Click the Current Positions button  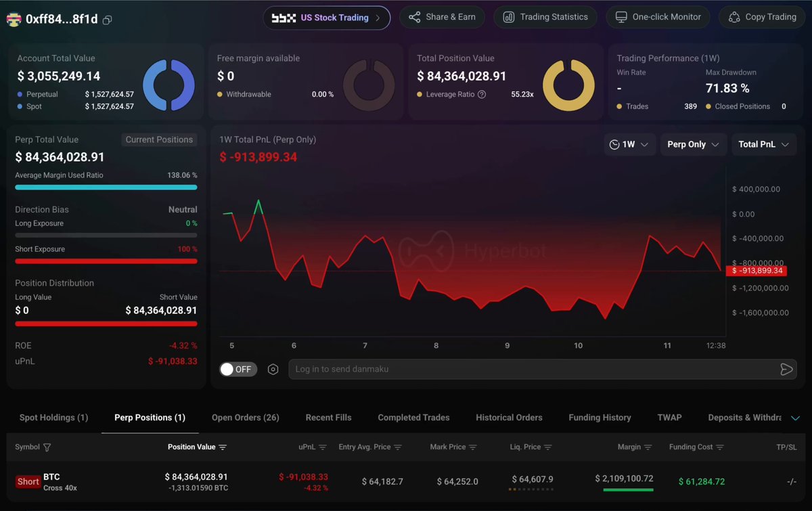click(x=160, y=139)
